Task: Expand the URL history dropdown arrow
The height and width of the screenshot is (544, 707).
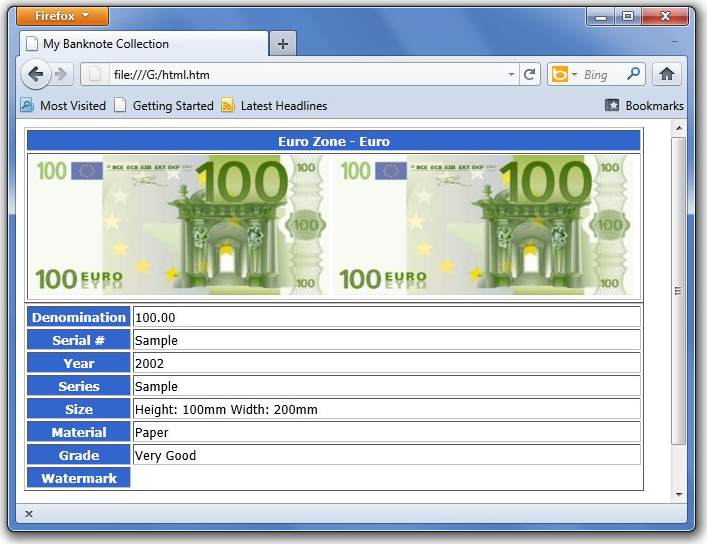Action: click(511, 74)
